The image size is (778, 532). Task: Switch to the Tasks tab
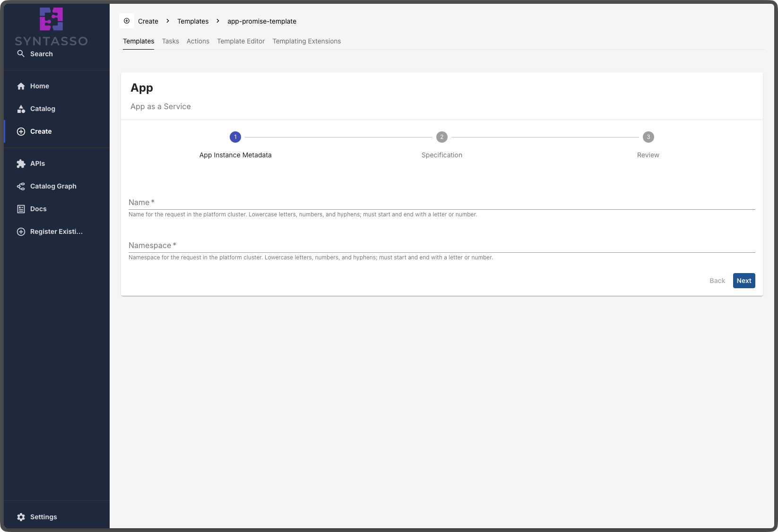[170, 41]
